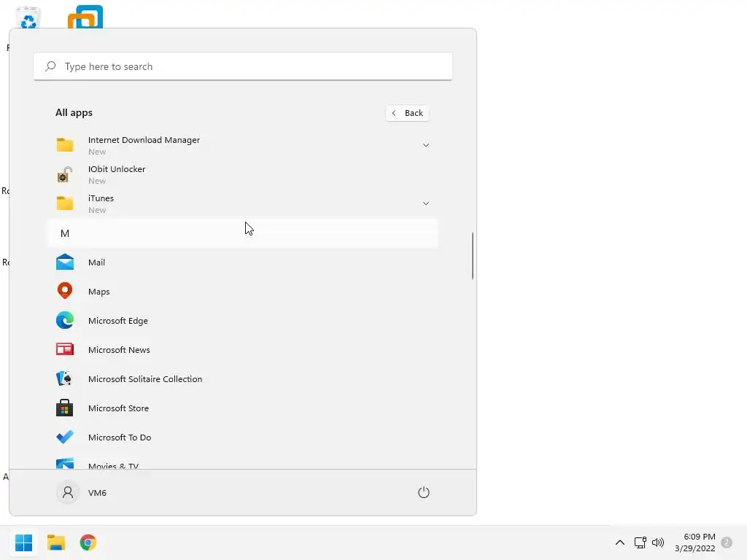The width and height of the screenshot is (747, 560).
Task: Launch Maps via its red pin icon
Action: 65,290
